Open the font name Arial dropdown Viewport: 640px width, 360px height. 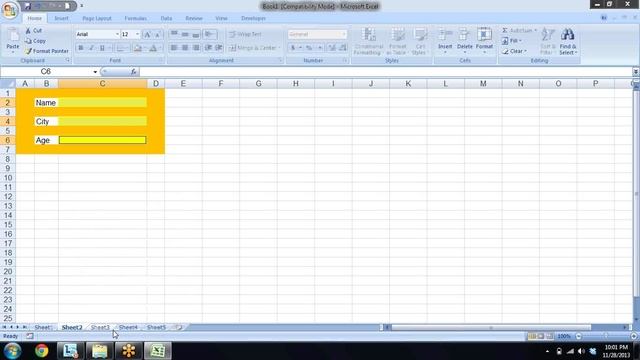[117, 34]
